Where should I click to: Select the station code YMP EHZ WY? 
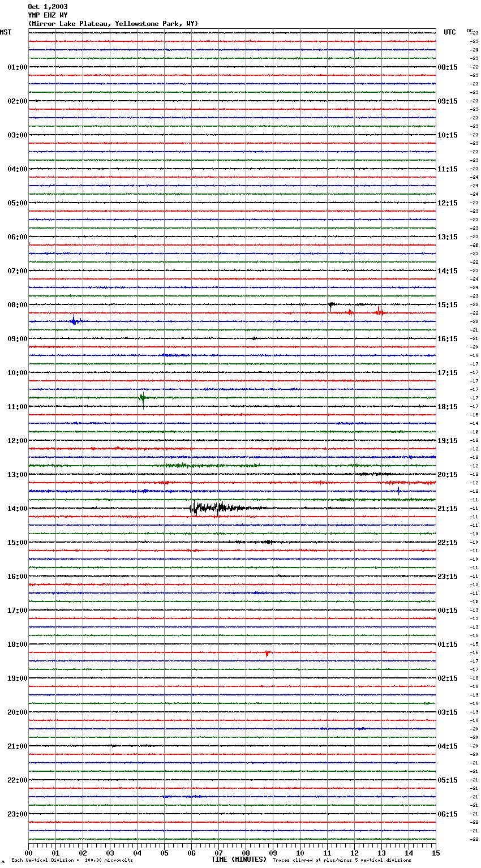pyautogui.click(x=48, y=15)
